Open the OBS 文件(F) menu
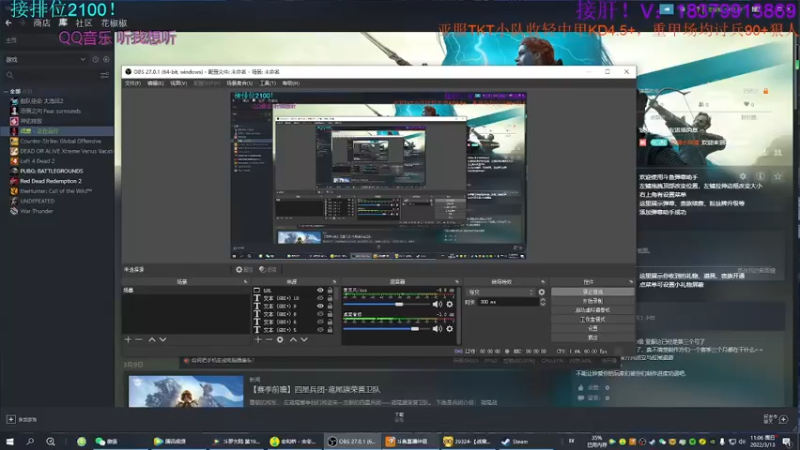 [133, 83]
